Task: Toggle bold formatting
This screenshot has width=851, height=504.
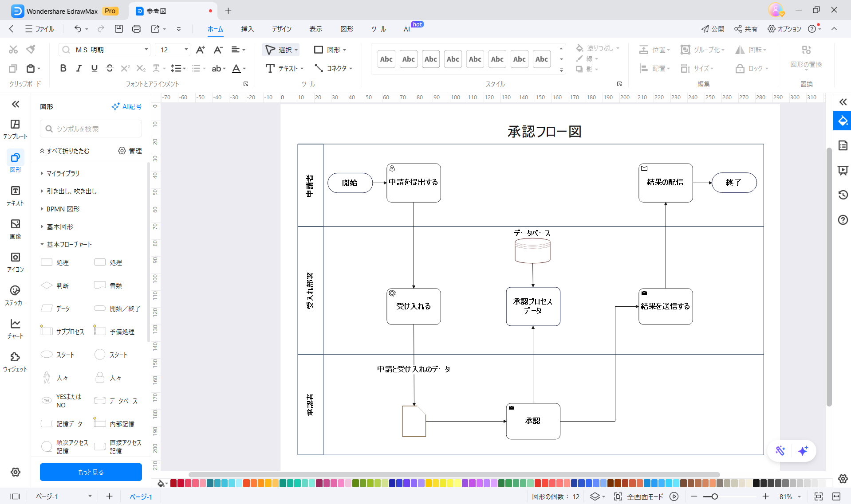Action: pos(63,68)
